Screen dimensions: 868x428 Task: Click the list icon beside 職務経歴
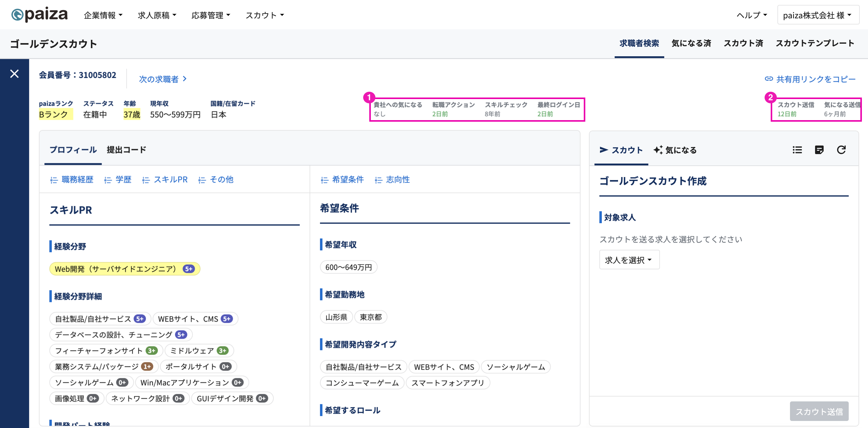pyautogui.click(x=54, y=180)
